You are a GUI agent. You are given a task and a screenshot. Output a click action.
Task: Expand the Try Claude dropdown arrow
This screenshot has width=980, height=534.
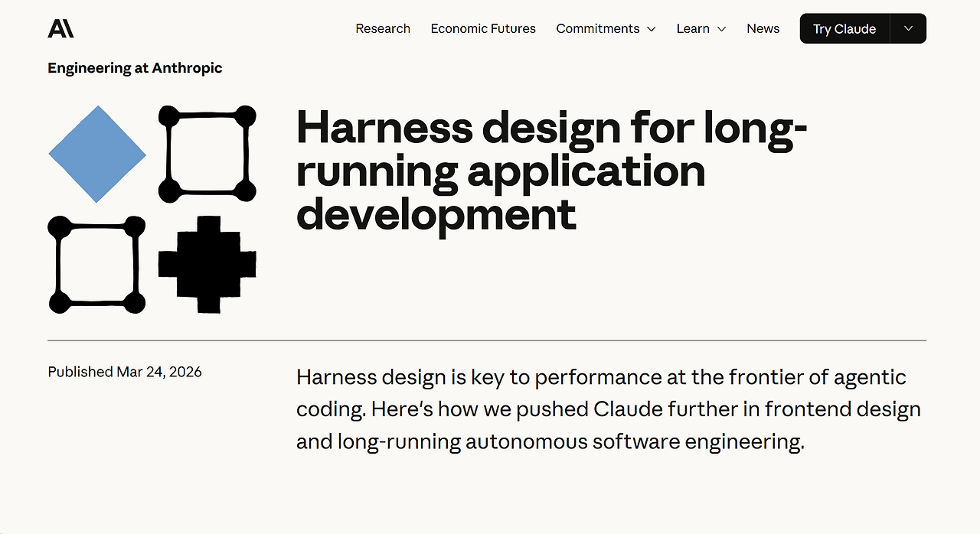(908, 28)
